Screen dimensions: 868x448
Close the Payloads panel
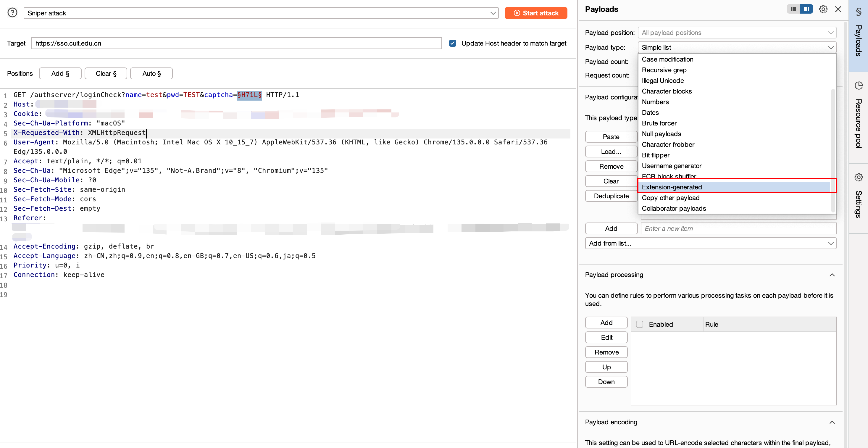click(838, 9)
